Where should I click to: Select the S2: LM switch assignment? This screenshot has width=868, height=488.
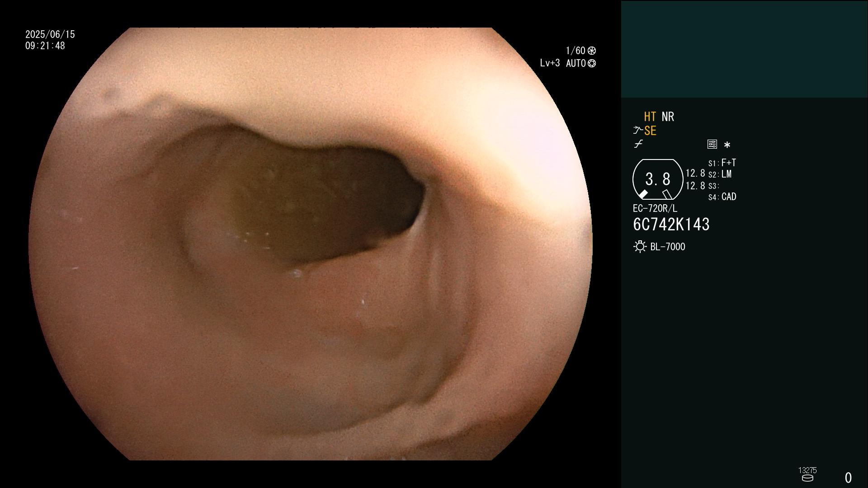pos(720,174)
